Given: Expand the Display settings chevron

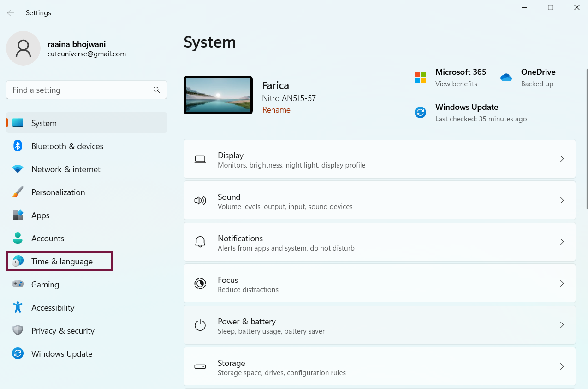Looking at the screenshot, I should (562, 159).
